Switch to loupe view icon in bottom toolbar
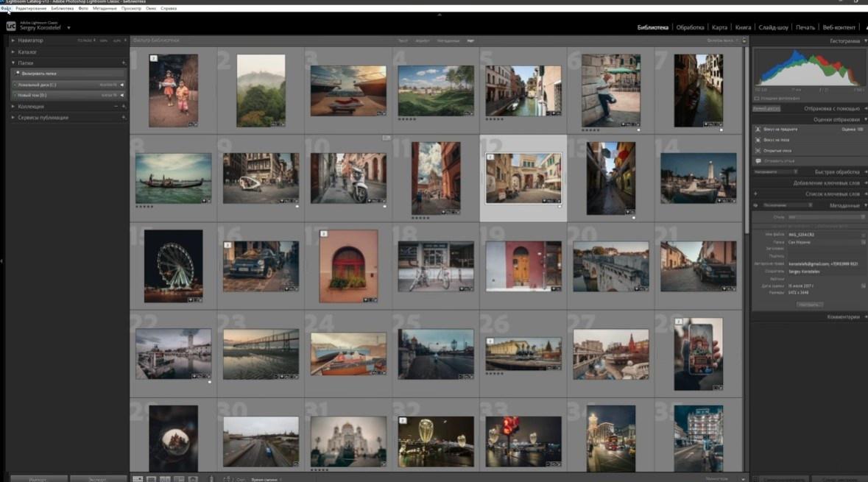 151,478
